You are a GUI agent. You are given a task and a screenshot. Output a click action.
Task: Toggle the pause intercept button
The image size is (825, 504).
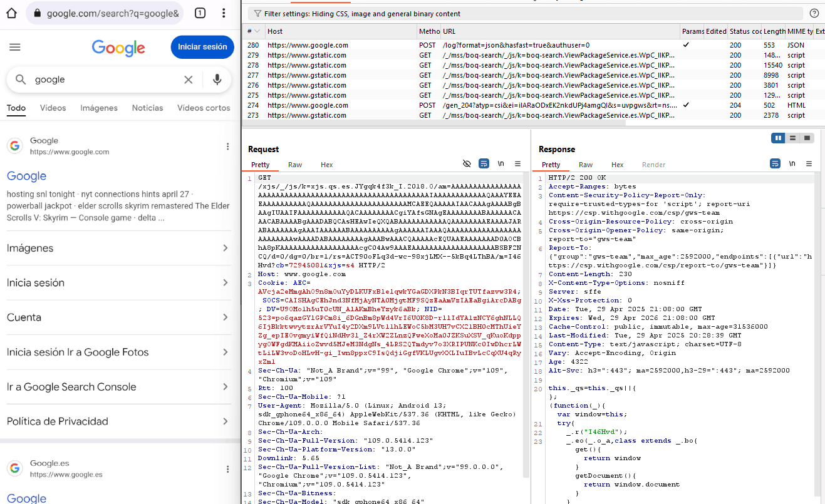click(x=778, y=138)
